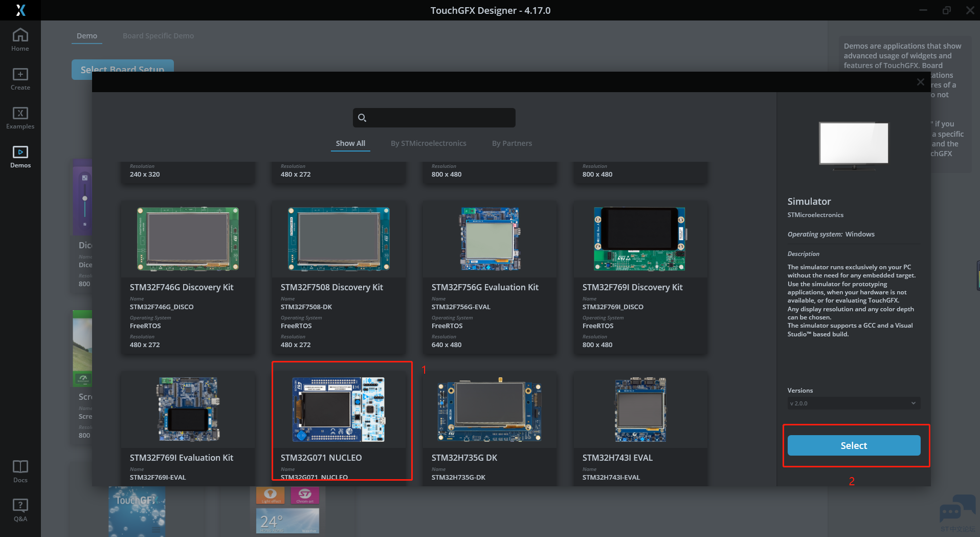Filter boards By STMicroelectronics
980x537 pixels.
429,143
